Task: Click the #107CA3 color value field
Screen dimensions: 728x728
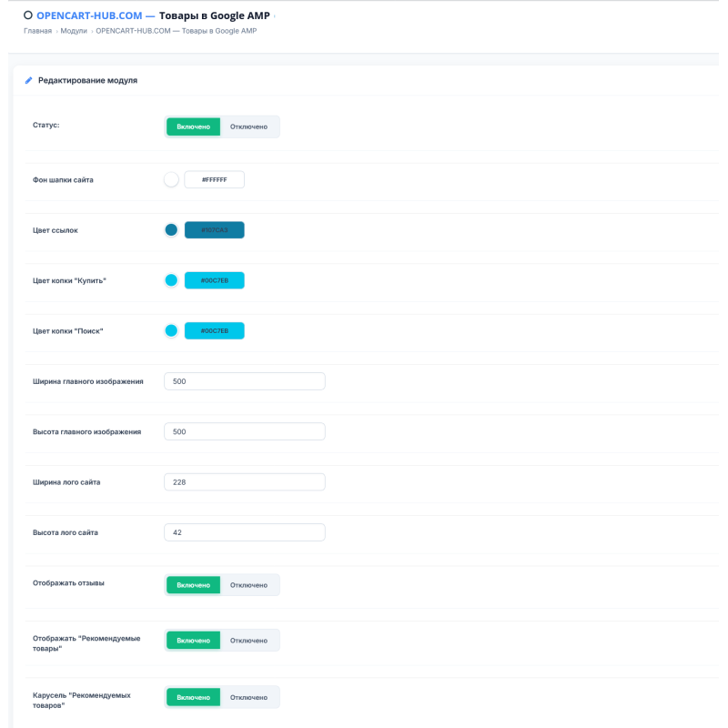Action: pos(215,230)
